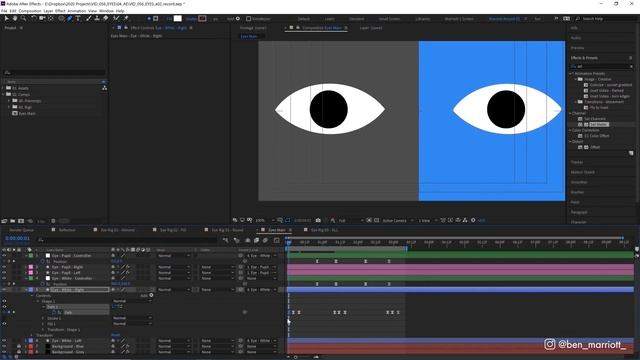Open the Active Camera view dropdown
The height and width of the screenshot is (360, 640).
pyautogui.click(x=398, y=220)
